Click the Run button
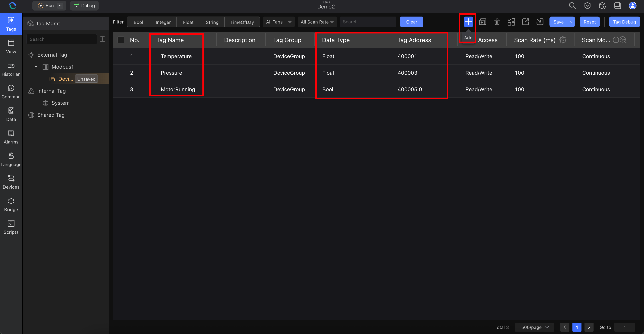Viewport: 644px width, 334px height. tap(46, 6)
